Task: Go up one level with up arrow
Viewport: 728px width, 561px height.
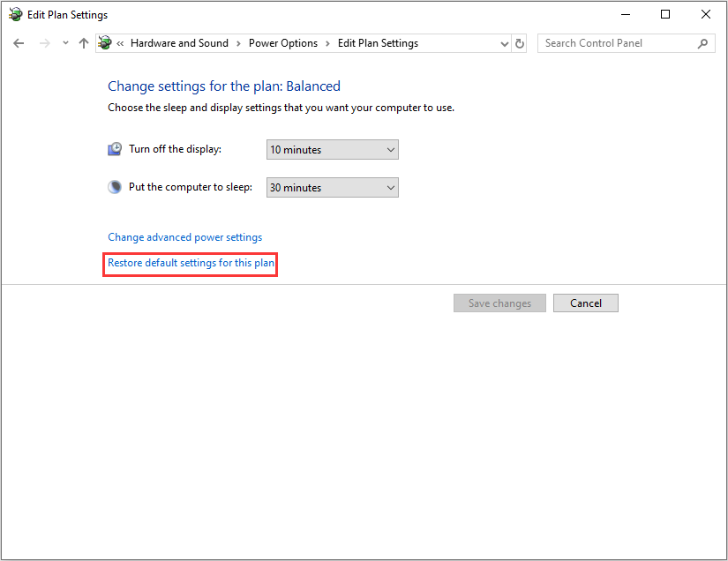Action: pos(84,43)
